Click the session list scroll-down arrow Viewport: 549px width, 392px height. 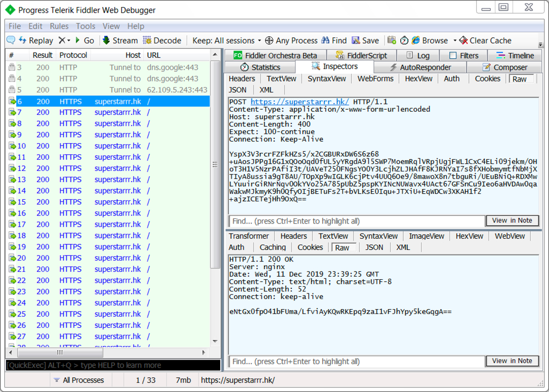pyautogui.click(x=215, y=341)
